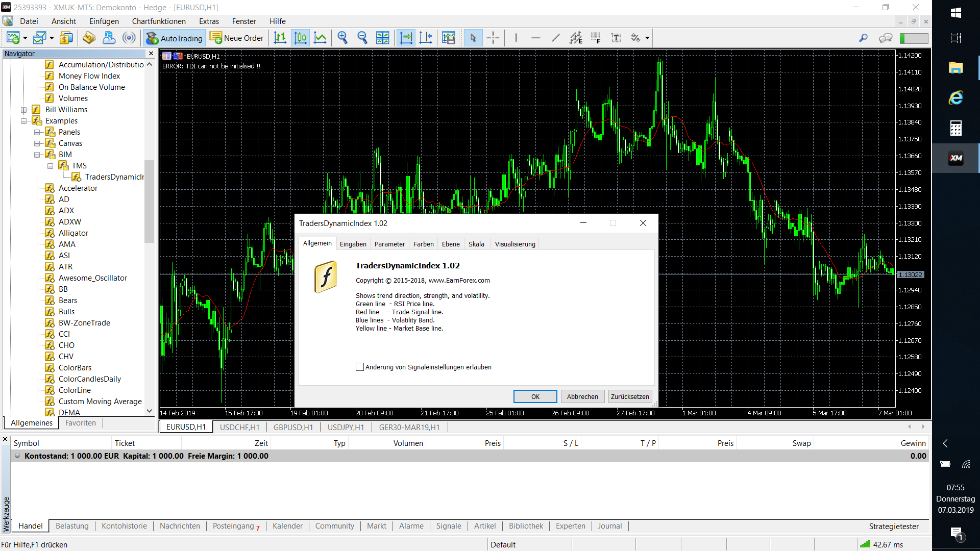This screenshot has height=551, width=980.
Task: Toggle the AutoTrading button
Action: pyautogui.click(x=175, y=38)
